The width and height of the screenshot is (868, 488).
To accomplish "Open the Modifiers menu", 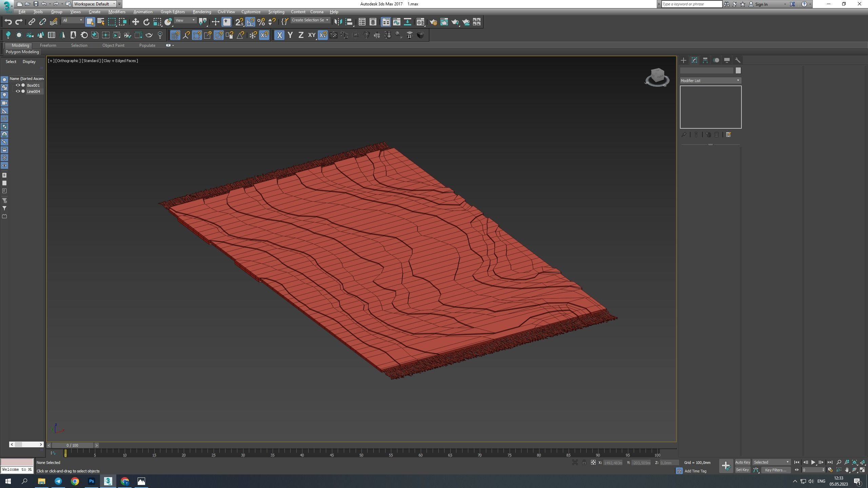I will [x=117, y=12].
